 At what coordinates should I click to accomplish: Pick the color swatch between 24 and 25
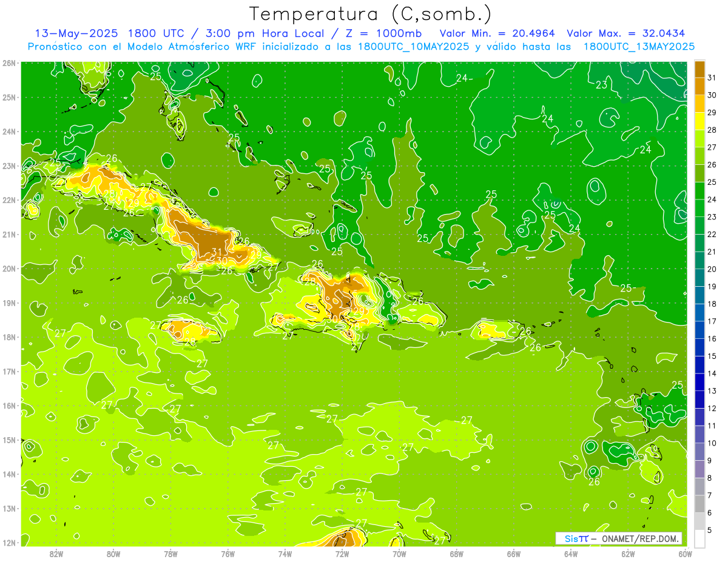point(699,191)
